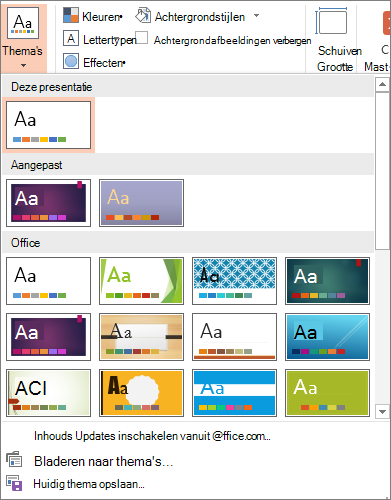Select the orange Badge theme thumbnail
The image size is (391, 500).
coord(141,393)
